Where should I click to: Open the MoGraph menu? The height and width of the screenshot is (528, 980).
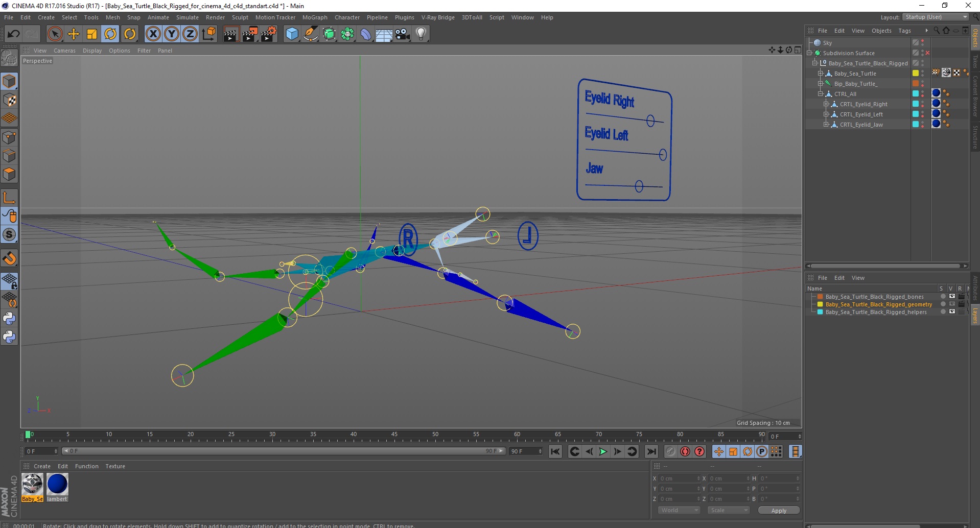tap(315, 17)
